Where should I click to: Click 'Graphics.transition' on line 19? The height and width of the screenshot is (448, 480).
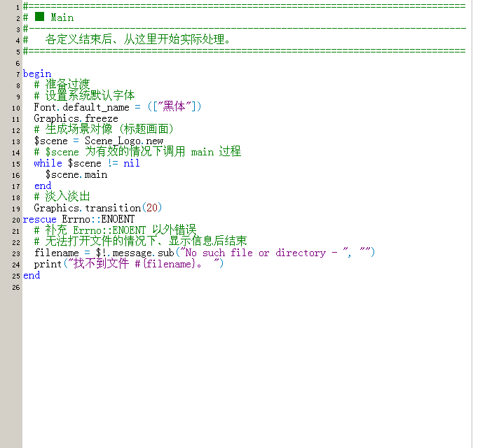(x=88, y=209)
